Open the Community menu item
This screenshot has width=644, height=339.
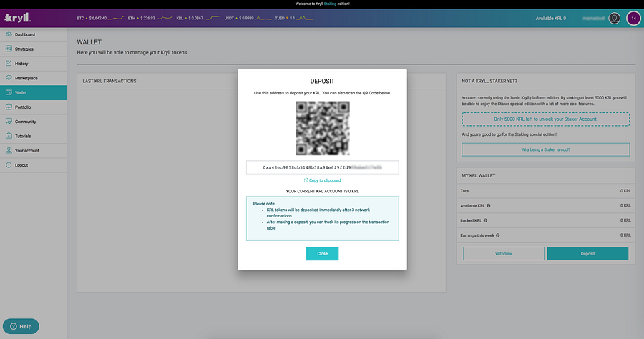pyautogui.click(x=33, y=122)
